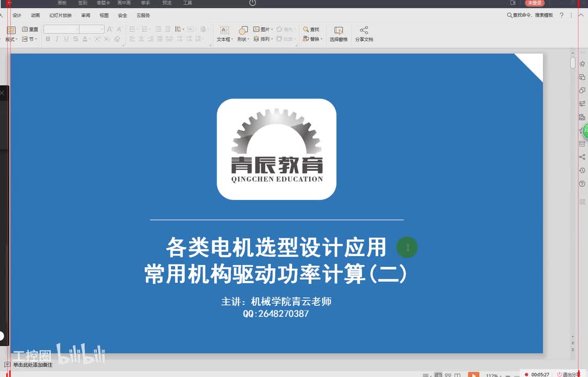Click the increase font size icon
The height and width of the screenshot is (377, 588).
110,29
